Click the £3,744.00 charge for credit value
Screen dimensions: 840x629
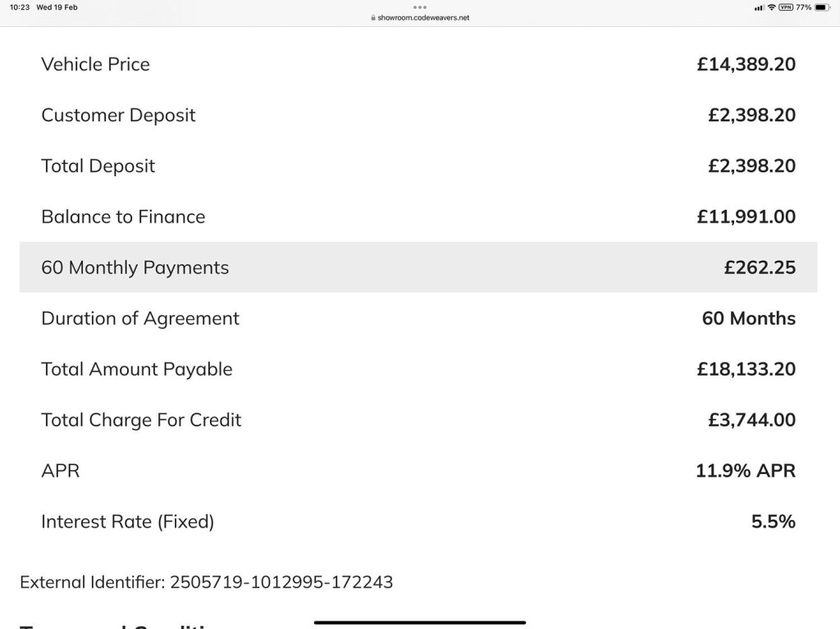pos(751,420)
